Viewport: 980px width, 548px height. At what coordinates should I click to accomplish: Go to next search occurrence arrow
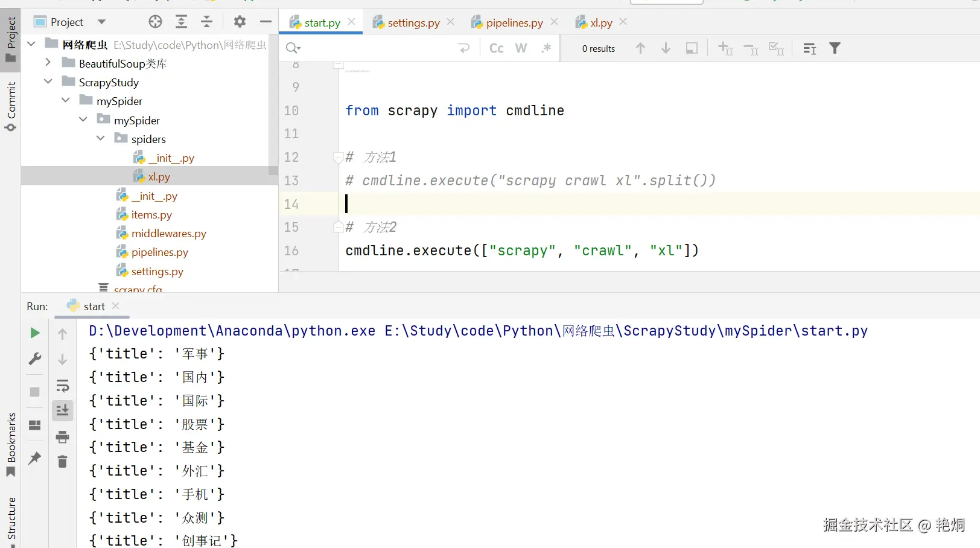click(666, 48)
